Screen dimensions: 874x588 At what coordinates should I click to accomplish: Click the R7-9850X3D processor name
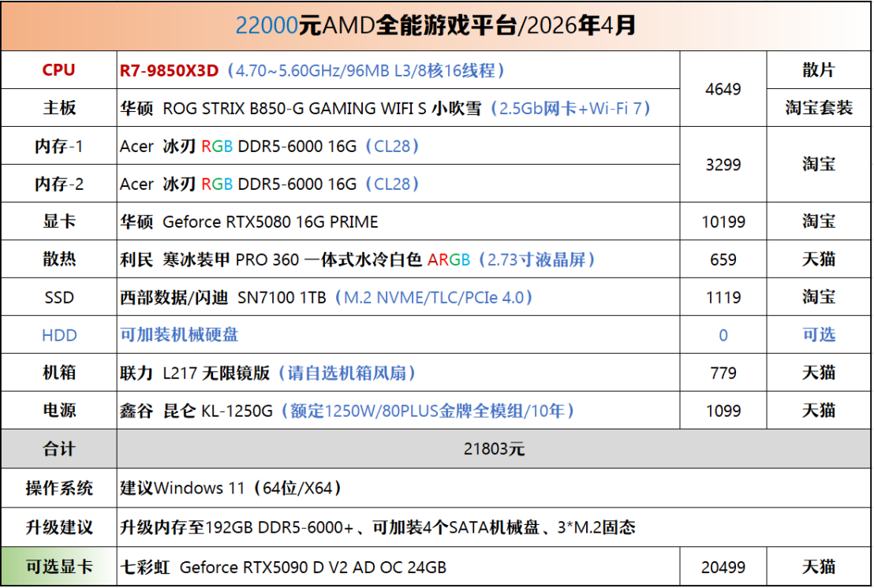tap(169, 71)
